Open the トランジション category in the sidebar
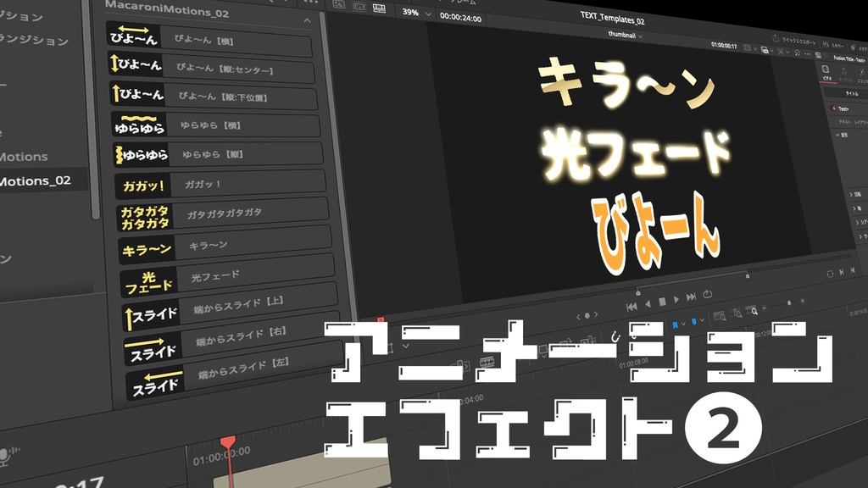The width and height of the screenshot is (868, 488). pyautogui.click(x=34, y=40)
